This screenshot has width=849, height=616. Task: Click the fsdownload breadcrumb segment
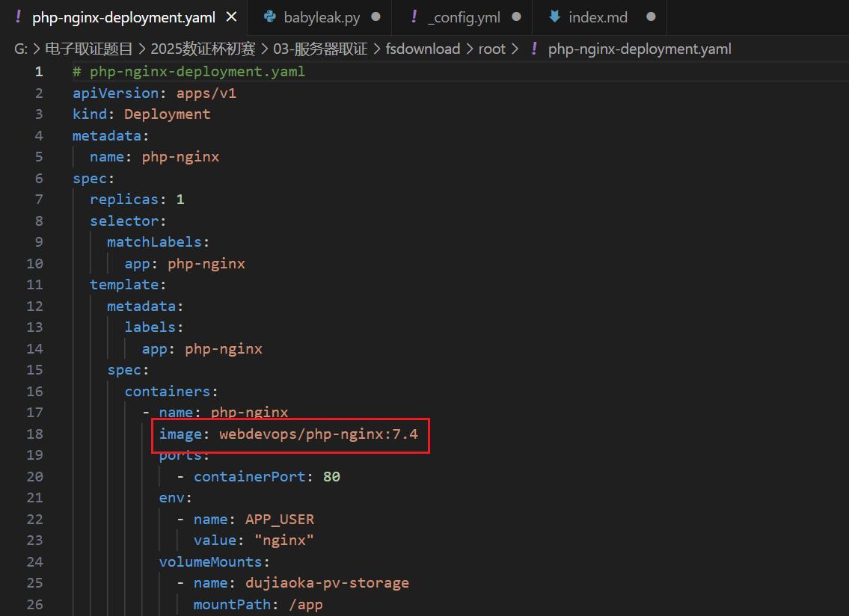(423, 49)
